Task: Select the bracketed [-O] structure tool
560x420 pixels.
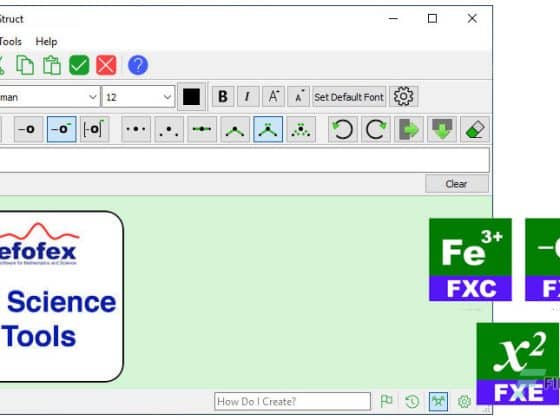Action: click(94, 129)
